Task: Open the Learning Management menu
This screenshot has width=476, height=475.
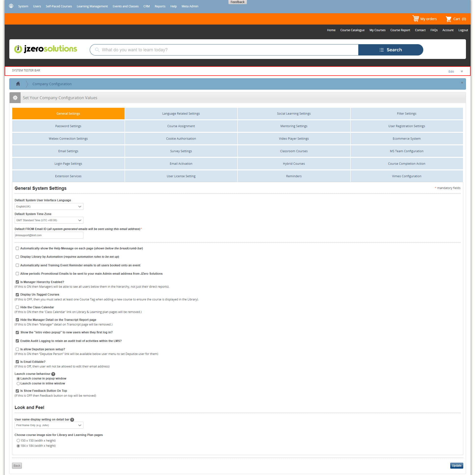Action: pos(92,6)
